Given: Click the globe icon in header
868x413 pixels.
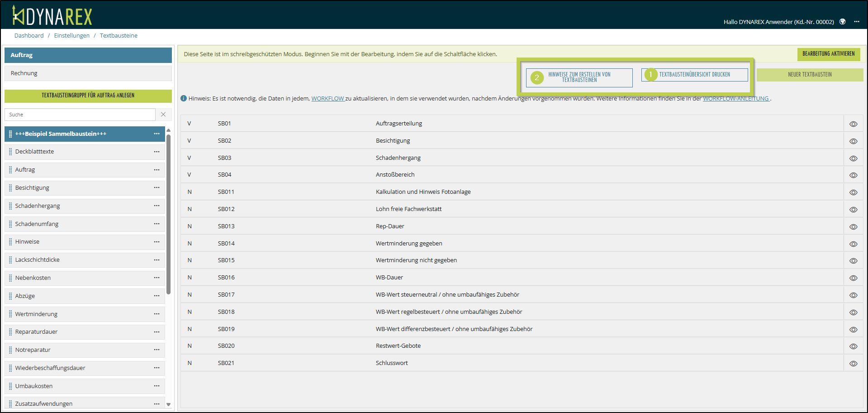Looking at the screenshot, I should (x=842, y=22).
